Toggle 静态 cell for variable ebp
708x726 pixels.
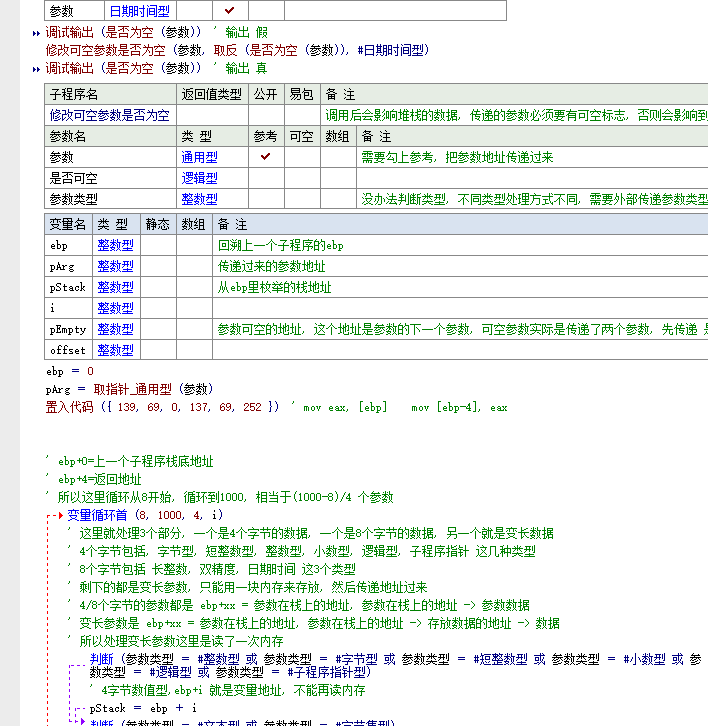tap(158, 245)
